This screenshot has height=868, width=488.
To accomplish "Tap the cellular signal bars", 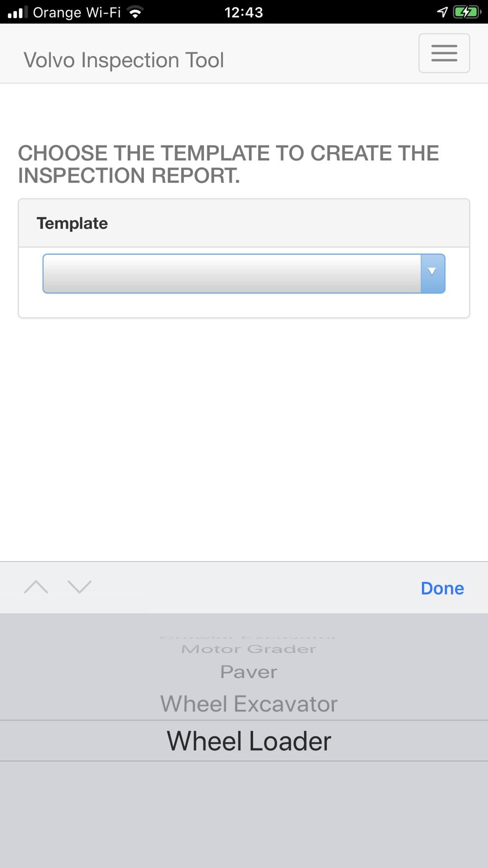I will (x=18, y=12).
